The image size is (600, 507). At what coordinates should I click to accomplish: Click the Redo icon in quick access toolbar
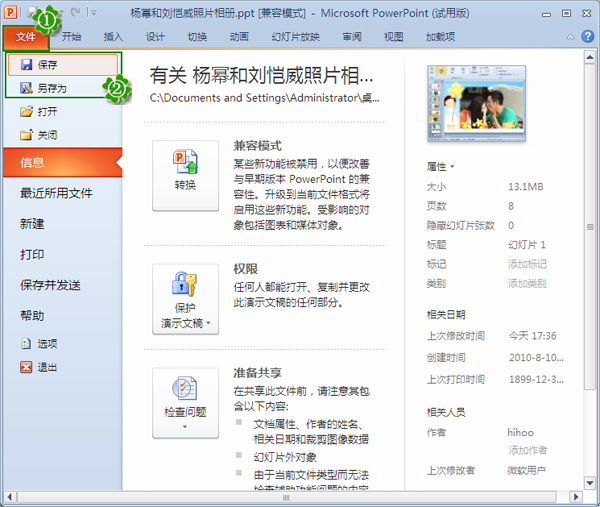76,13
